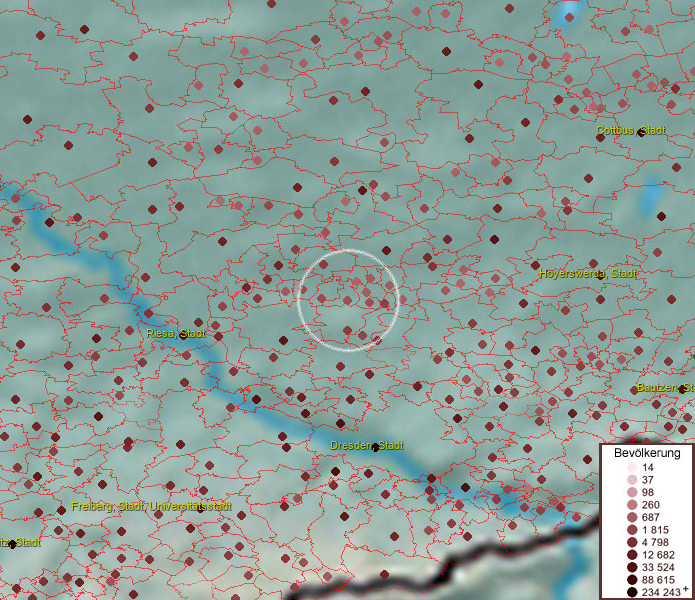Click the legend swatch for 37
The width and height of the screenshot is (695, 600).
coord(633,479)
